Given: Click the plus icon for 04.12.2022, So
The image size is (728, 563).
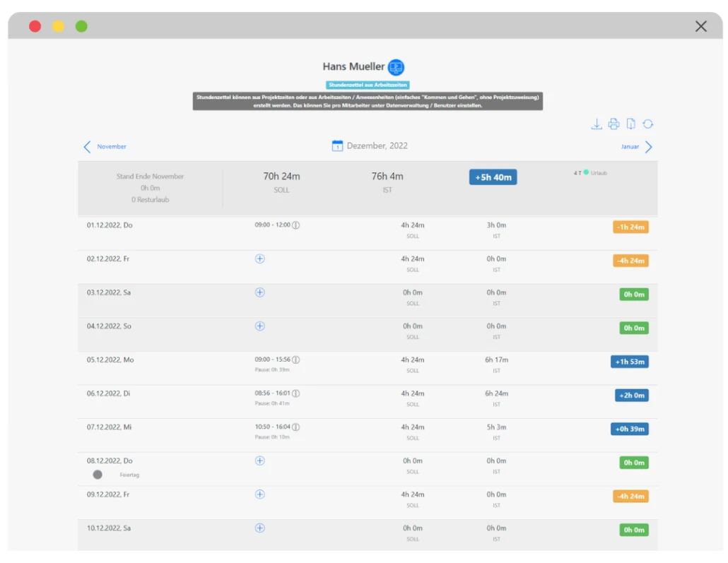Looking at the screenshot, I should pyautogui.click(x=259, y=326).
